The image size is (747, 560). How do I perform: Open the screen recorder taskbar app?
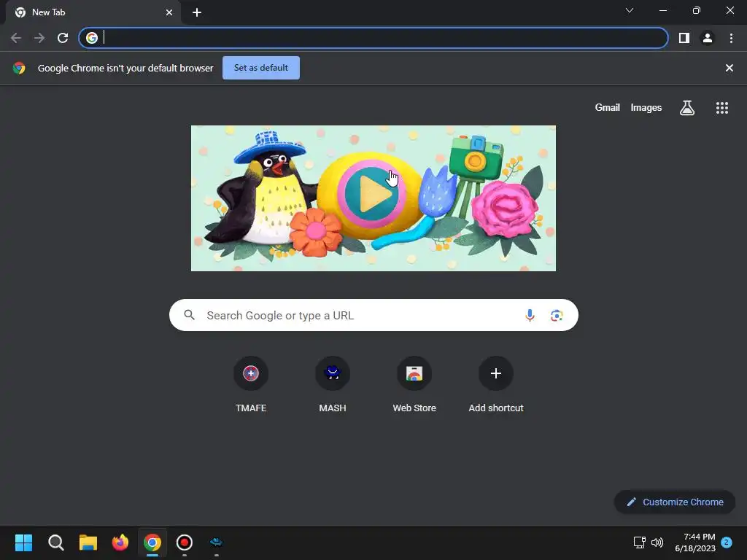pos(185,542)
